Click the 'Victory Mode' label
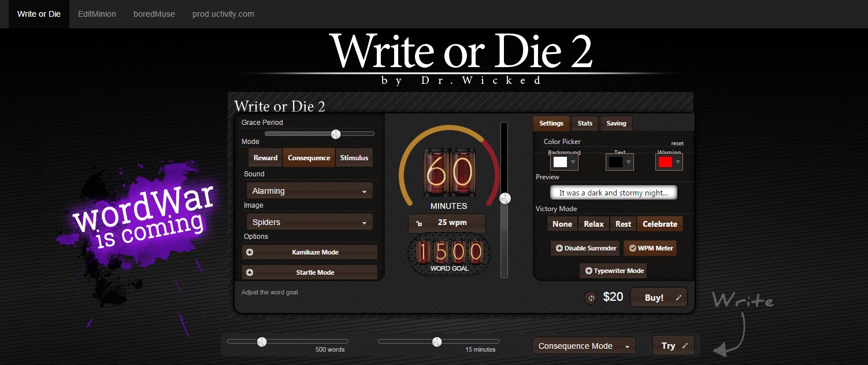 (x=557, y=209)
